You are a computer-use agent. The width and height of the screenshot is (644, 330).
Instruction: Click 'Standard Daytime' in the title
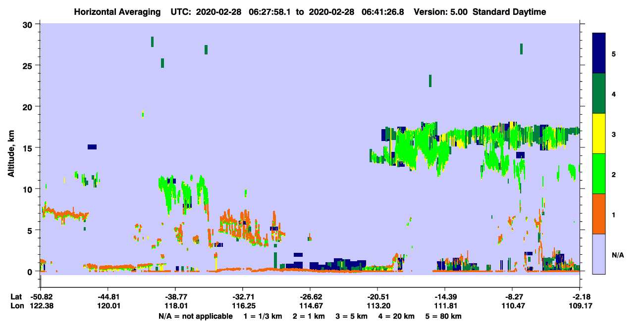pyautogui.click(x=509, y=12)
